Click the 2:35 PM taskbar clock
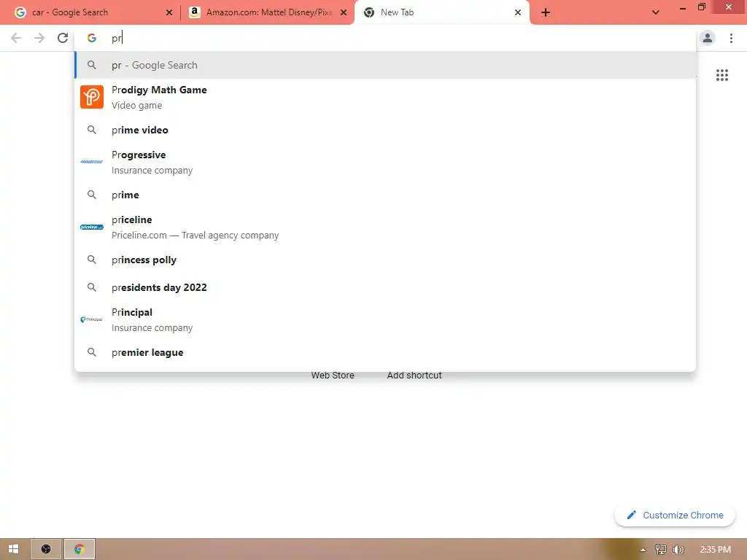The width and height of the screenshot is (747, 560). pos(715,550)
